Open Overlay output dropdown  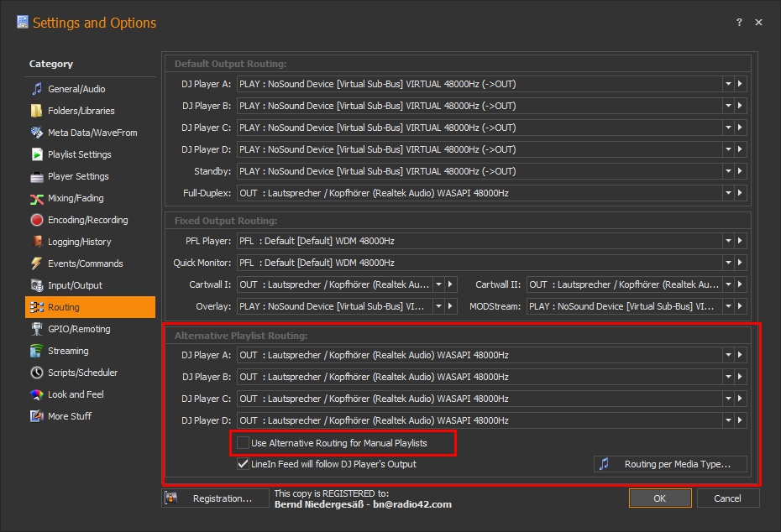(438, 306)
